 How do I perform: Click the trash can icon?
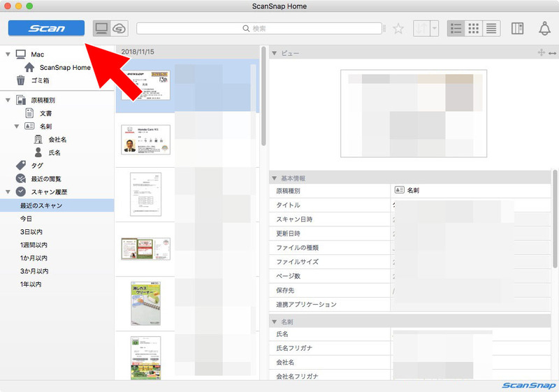[21, 80]
